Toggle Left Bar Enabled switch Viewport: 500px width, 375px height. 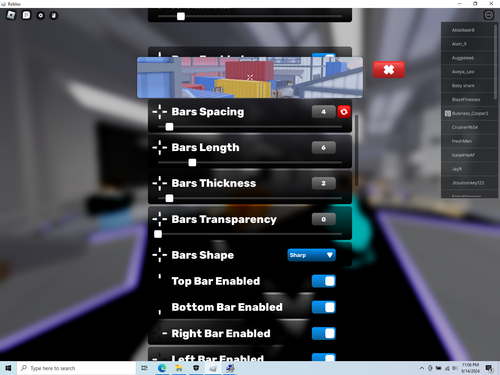coord(324,357)
